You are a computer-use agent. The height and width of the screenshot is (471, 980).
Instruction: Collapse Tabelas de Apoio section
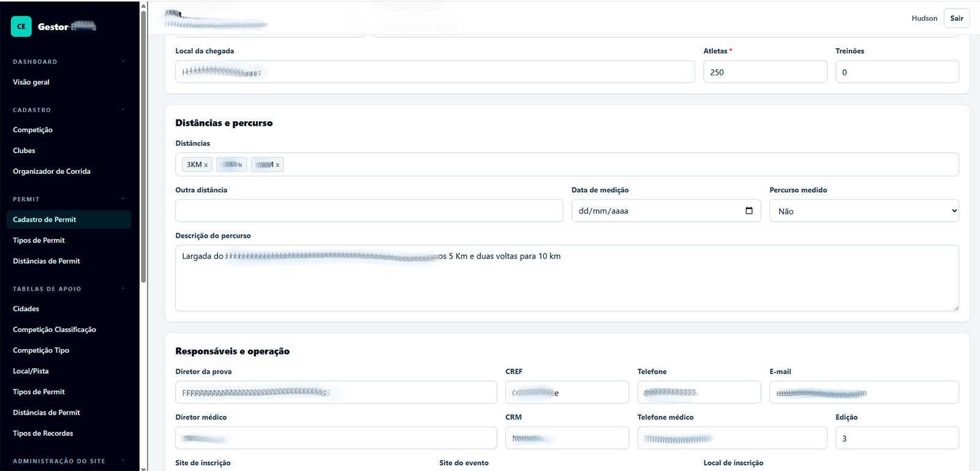coord(123,288)
